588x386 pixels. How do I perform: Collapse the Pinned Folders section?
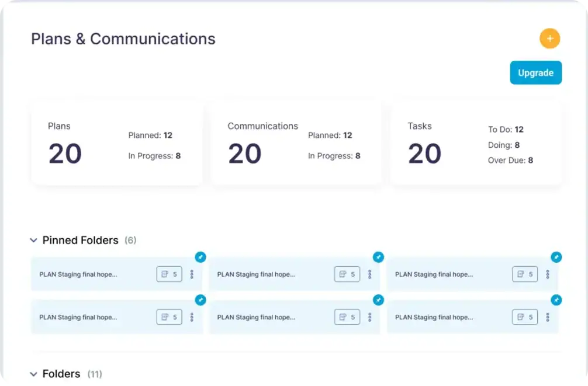[x=33, y=240]
